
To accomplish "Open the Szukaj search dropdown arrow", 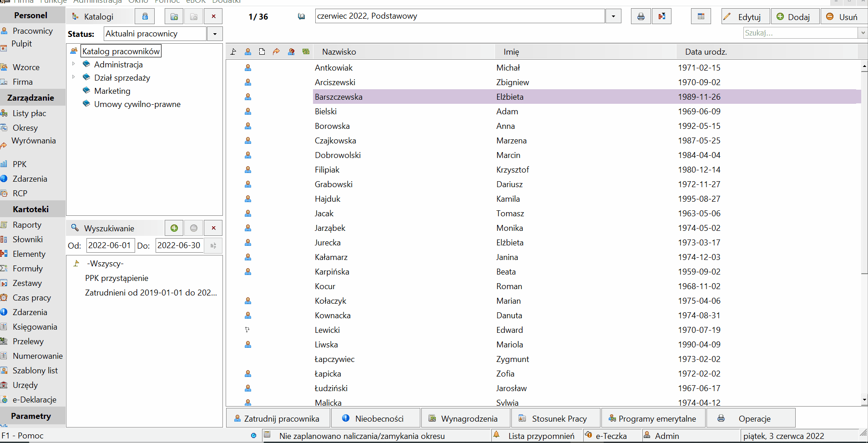I will (x=862, y=33).
